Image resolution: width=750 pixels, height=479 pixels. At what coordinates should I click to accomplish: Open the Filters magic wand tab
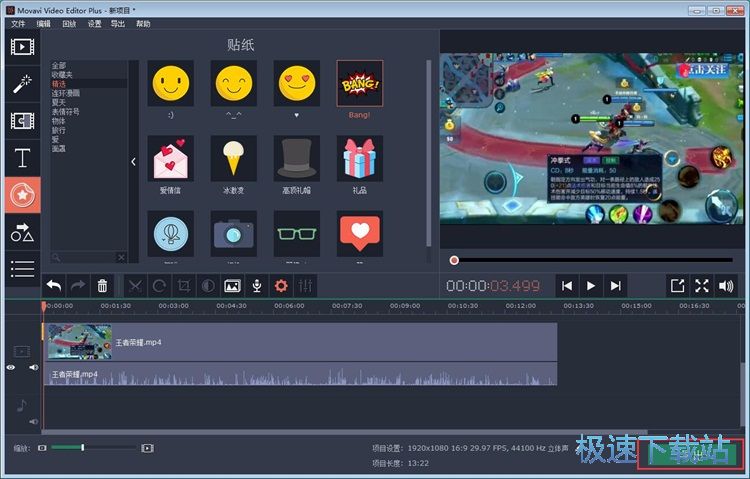[x=22, y=84]
